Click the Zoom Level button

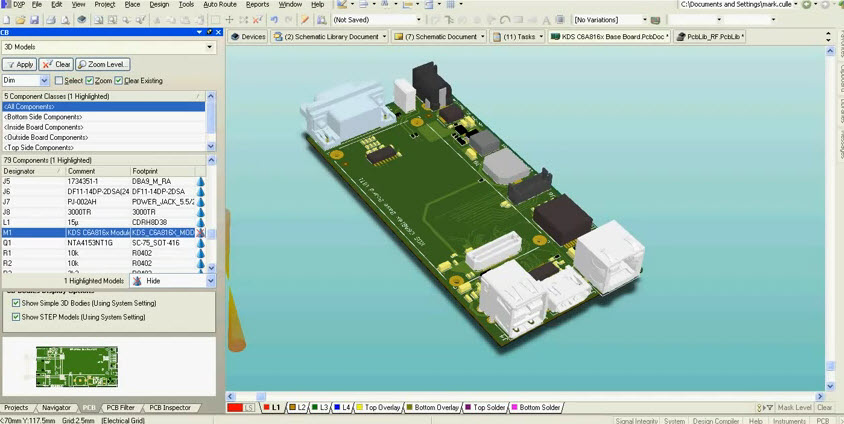coord(103,64)
